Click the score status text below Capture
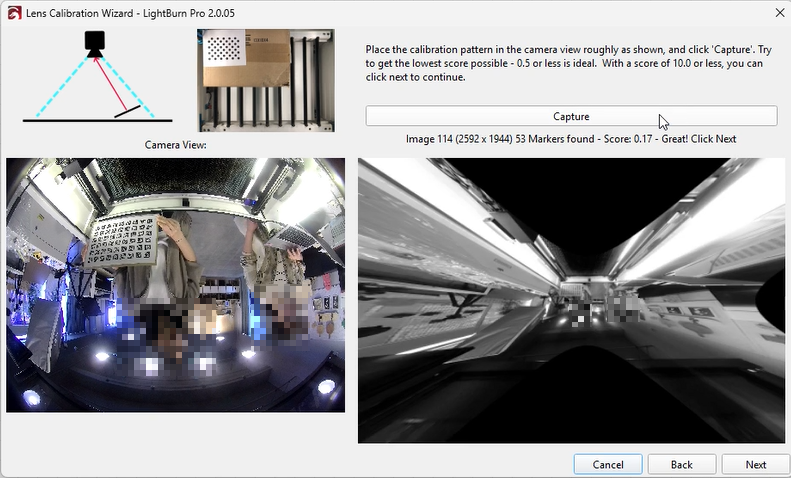Image resolution: width=791 pixels, height=478 pixels. click(x=571, y=139)
